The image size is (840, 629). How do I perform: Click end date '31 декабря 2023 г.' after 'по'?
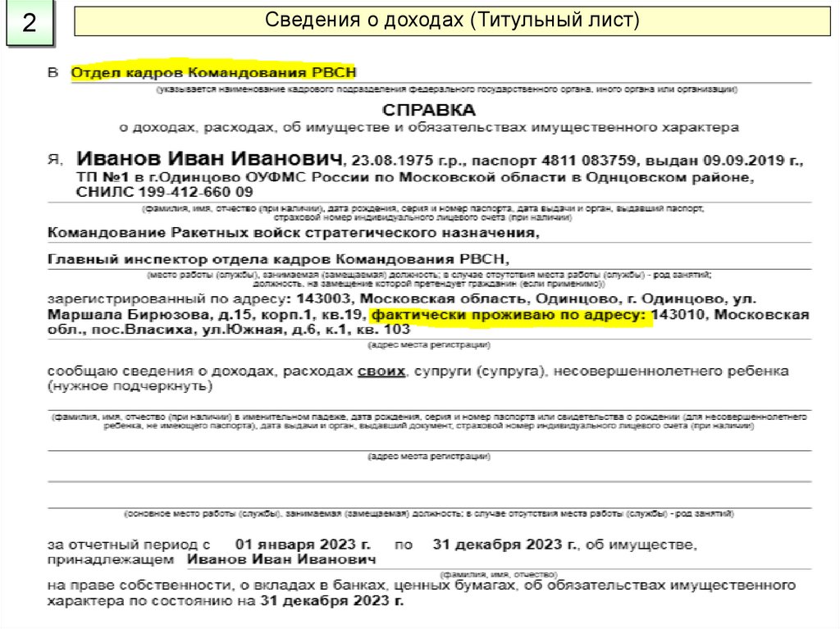coord(504,545)
